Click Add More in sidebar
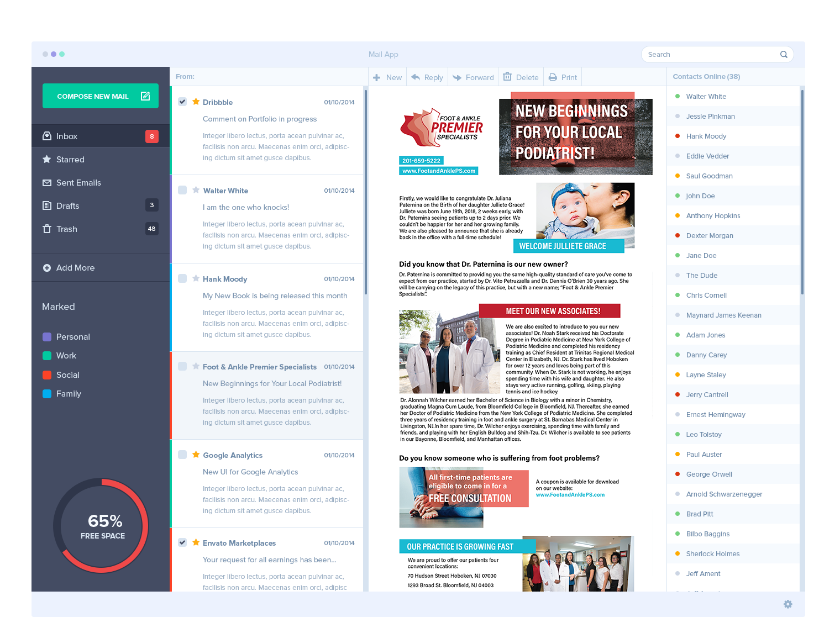Image resolution: width=840 pixels, height=633 pixels. click(101, 267)
